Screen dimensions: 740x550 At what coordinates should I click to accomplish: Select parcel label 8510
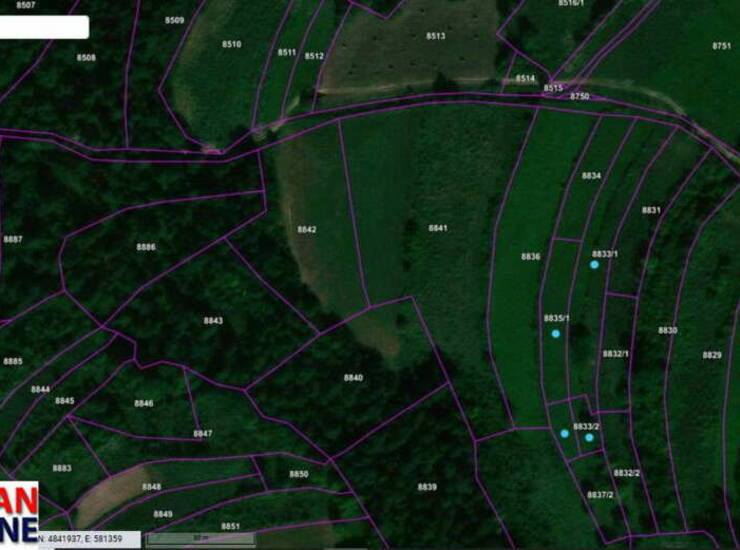tap(232, 44)
